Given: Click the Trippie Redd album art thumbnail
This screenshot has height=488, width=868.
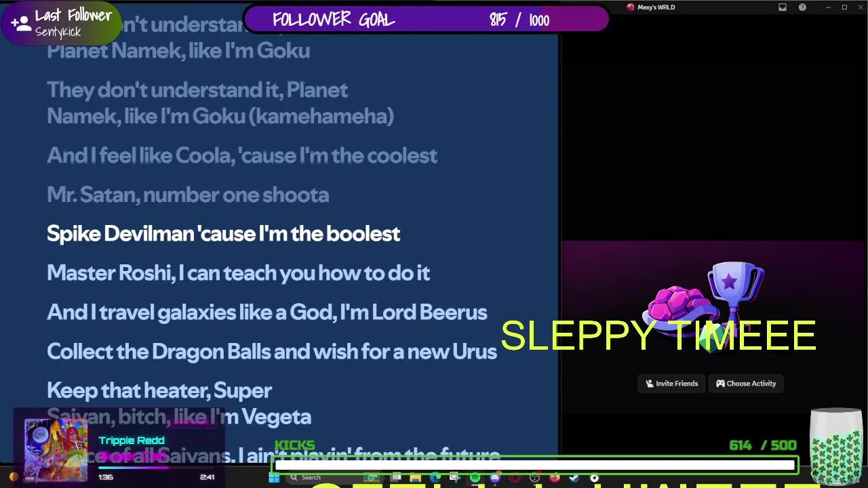Looking at the screenshot, I should click(56, 450).
